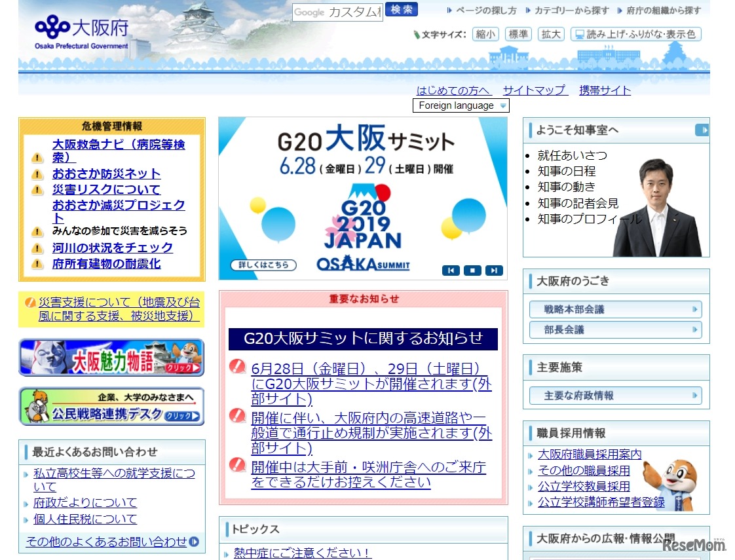Click warning icon beside 河川の状況をチェック
Viewport: 735px width, 560px height.
(x=37, y=248)
